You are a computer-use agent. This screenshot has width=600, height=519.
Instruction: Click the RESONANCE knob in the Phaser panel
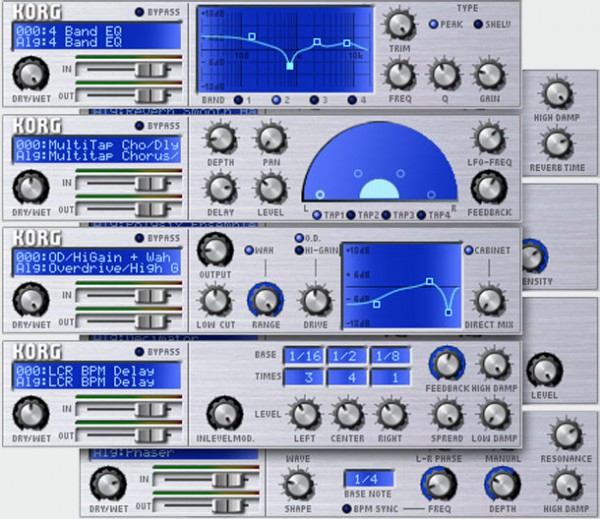coord(566,435)
